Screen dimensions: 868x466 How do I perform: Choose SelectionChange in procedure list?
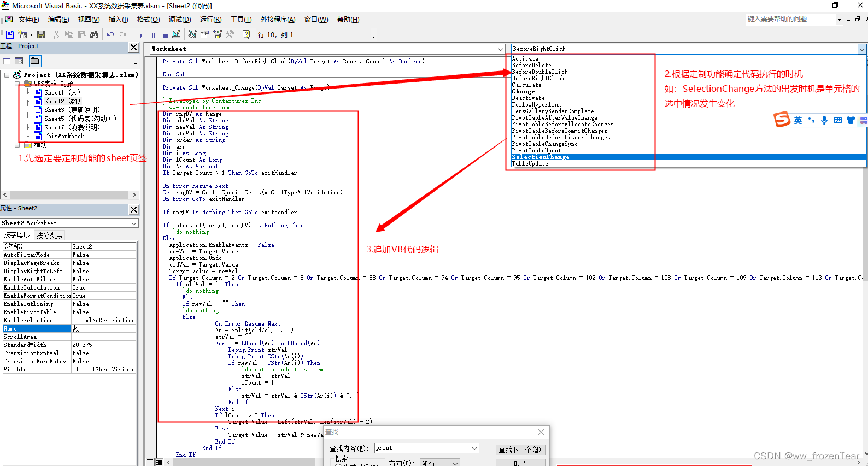[x=689, y=157]
